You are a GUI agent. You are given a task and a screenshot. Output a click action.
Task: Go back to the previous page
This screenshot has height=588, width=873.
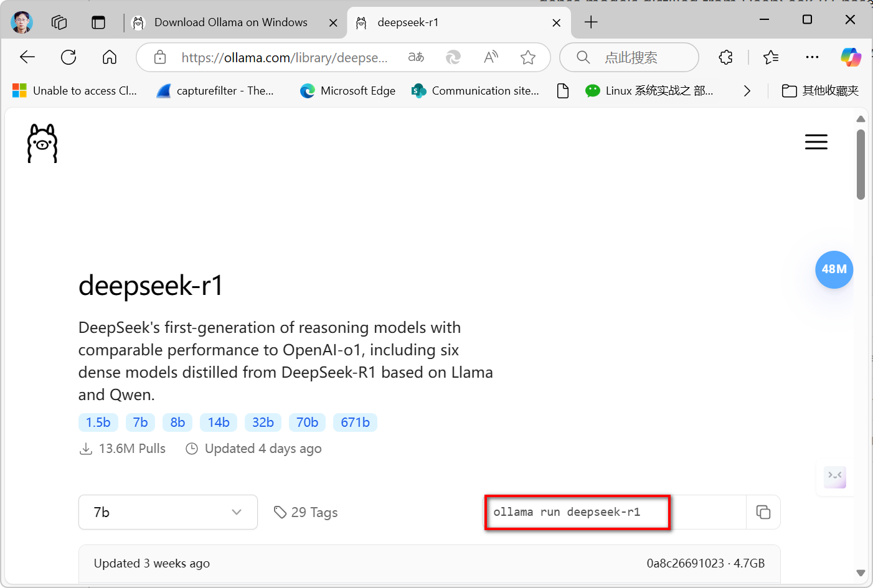[27, 57]
